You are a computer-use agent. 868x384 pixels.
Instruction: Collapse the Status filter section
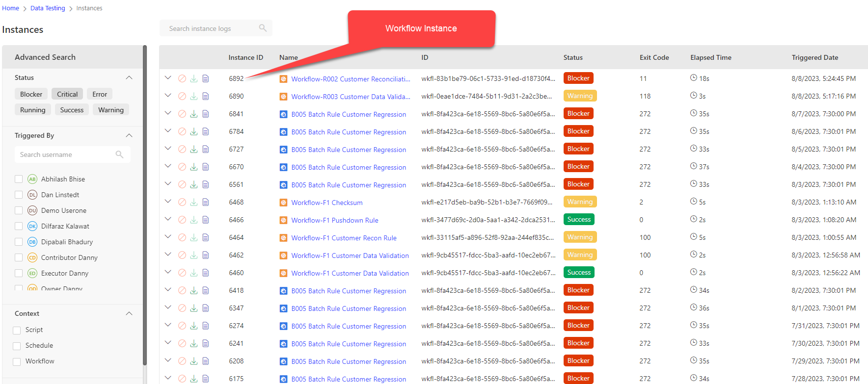(129, 77)
